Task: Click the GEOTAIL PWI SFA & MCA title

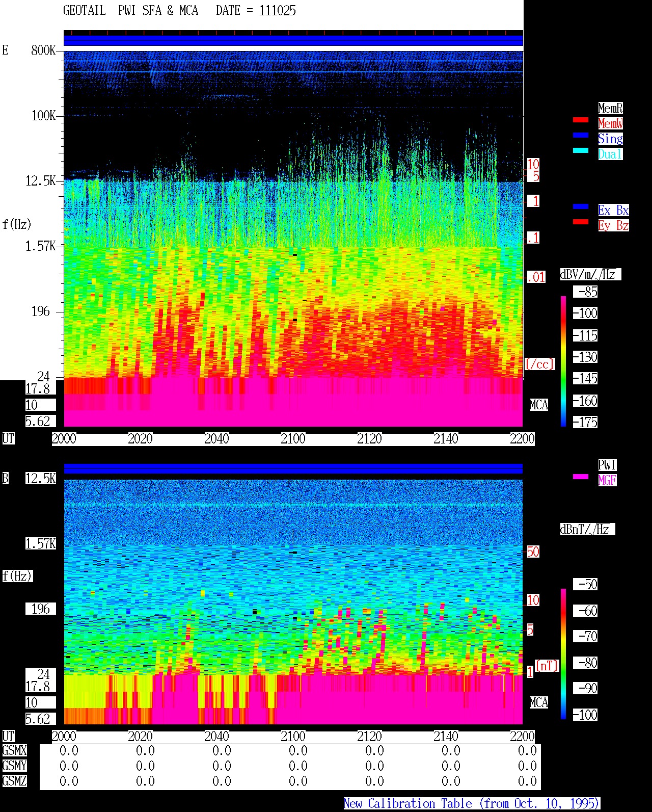Action: (130, 10)
